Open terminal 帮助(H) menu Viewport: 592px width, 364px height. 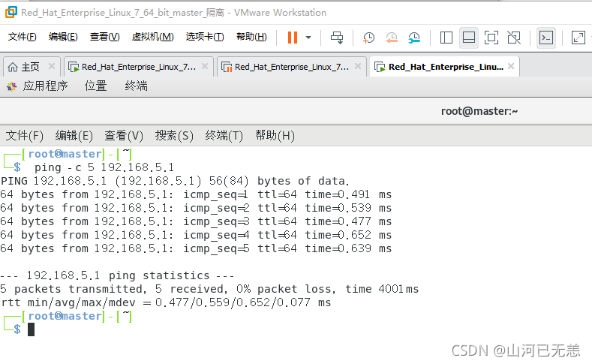coord(275,135)
